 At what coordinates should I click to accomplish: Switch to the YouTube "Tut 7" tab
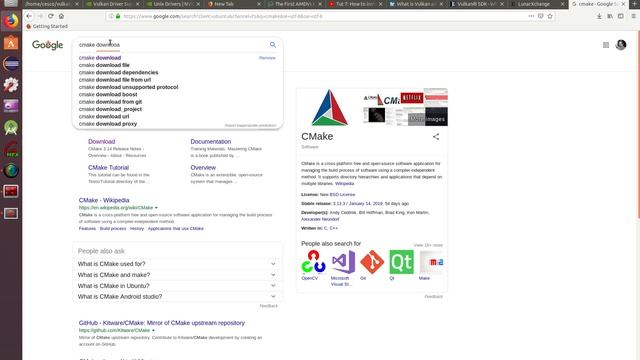point(355,4)
